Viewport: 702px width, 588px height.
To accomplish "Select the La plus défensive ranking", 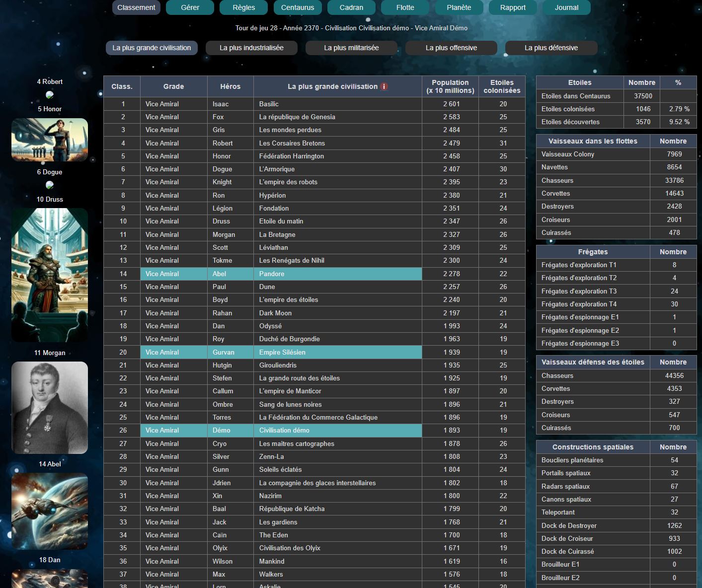I will 551,48.
